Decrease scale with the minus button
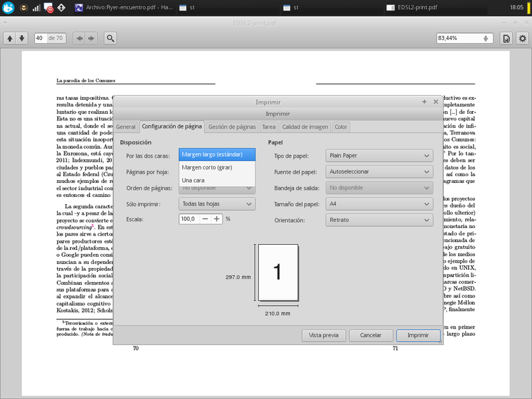Viewport: 532px width, 399px height. [x=205, y=219]
